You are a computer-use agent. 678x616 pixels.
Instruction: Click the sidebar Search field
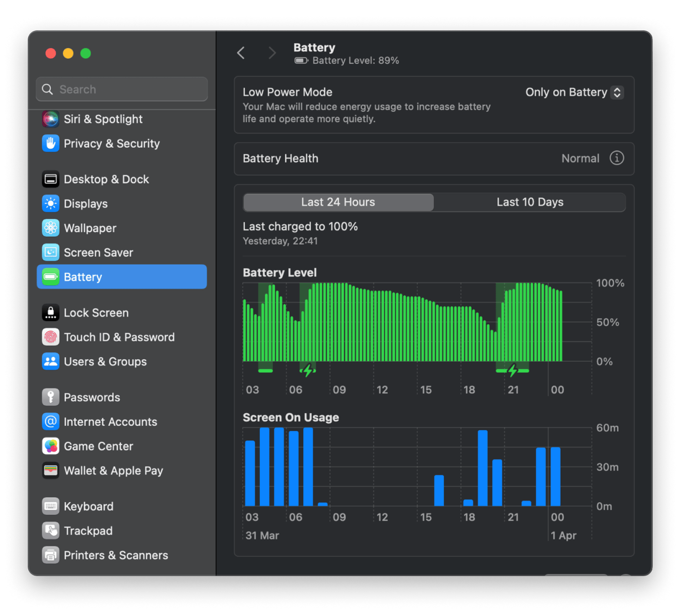pos(122,89)
